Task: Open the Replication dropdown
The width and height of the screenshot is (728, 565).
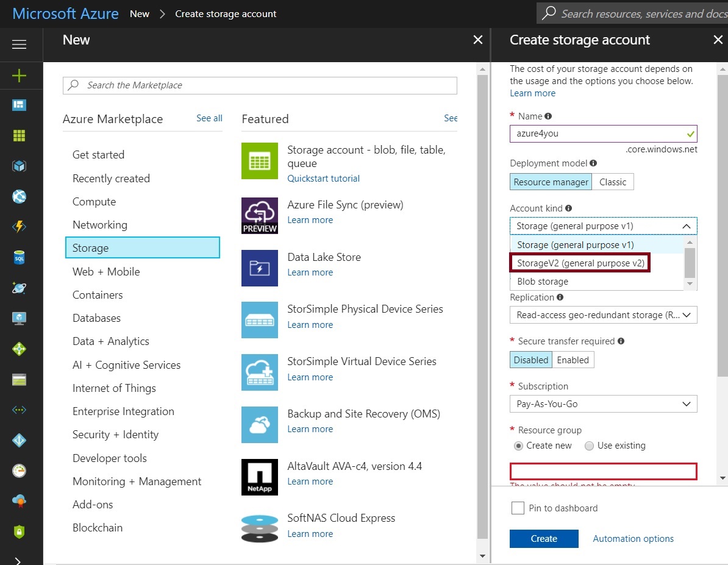Action: [x=603, y=314]
